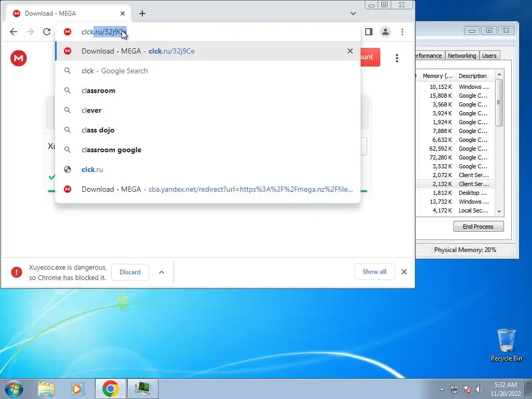Show hidden tray icons arrow
This screenshot has height=399, width=532.
coord(442,389)
